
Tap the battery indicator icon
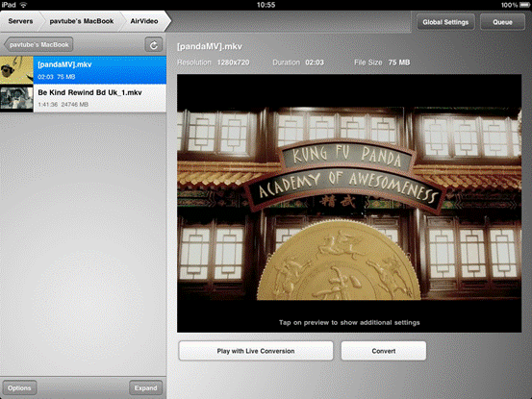524,5
